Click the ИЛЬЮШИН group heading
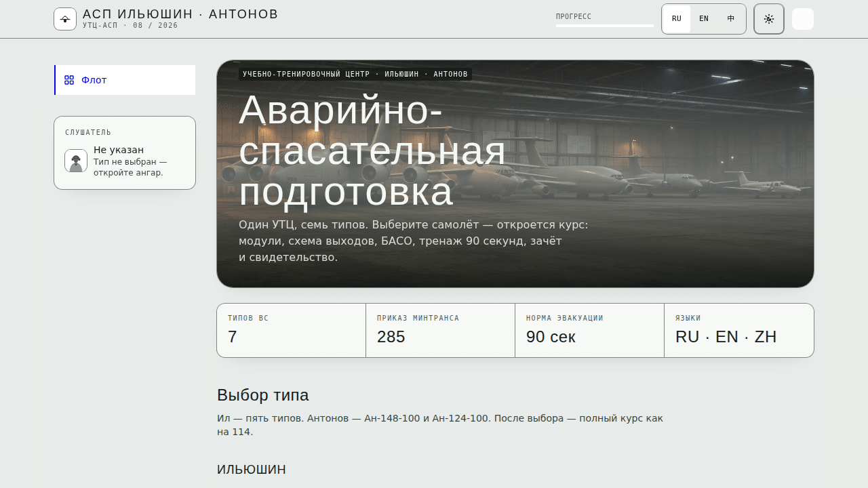868x488 pixels. coord(252,470)
